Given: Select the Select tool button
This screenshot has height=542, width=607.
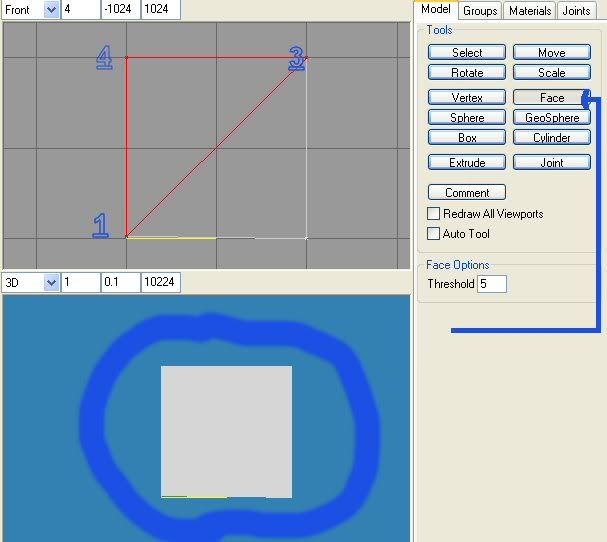Looking at the screenshot, I should [x=466, y=52].
